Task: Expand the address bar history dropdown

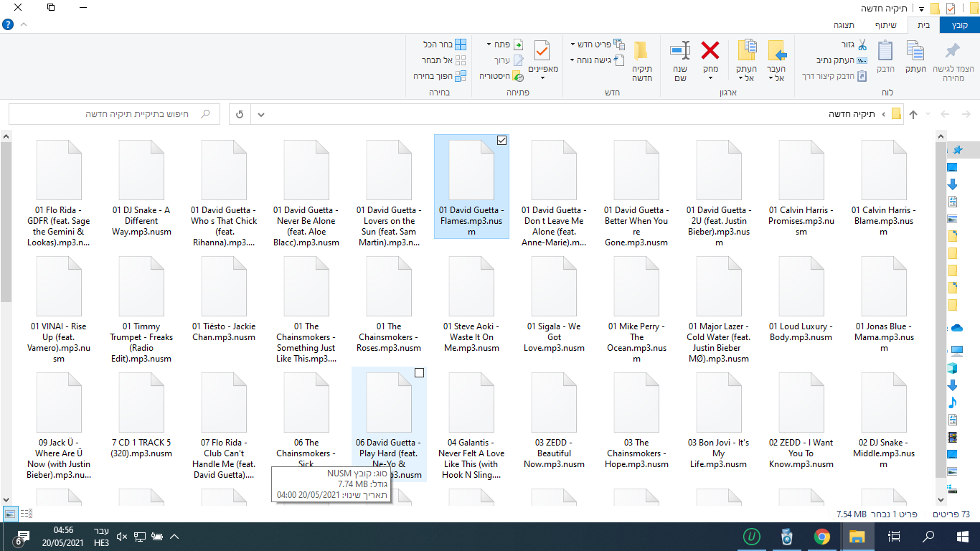Action: (x=260, y=114)
